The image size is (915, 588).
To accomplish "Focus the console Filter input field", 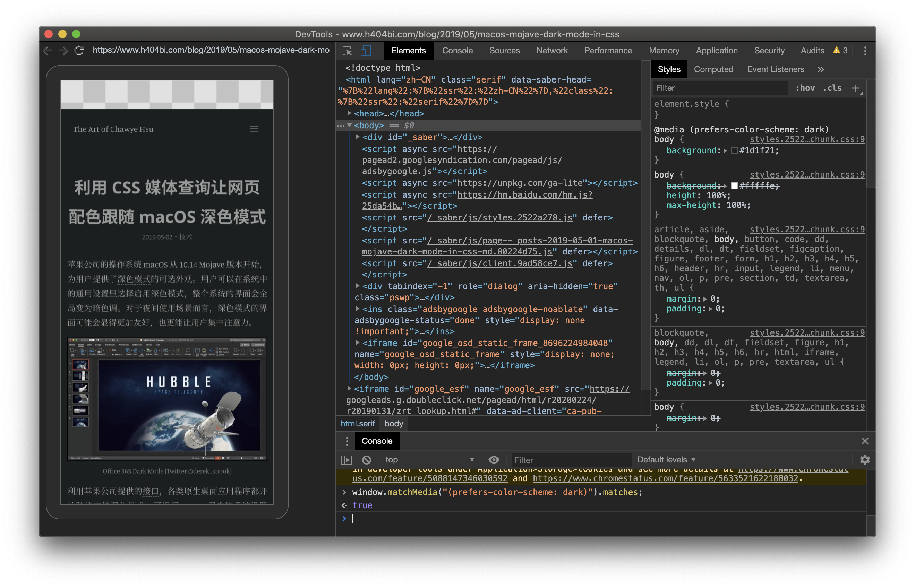I will (571, 460).
